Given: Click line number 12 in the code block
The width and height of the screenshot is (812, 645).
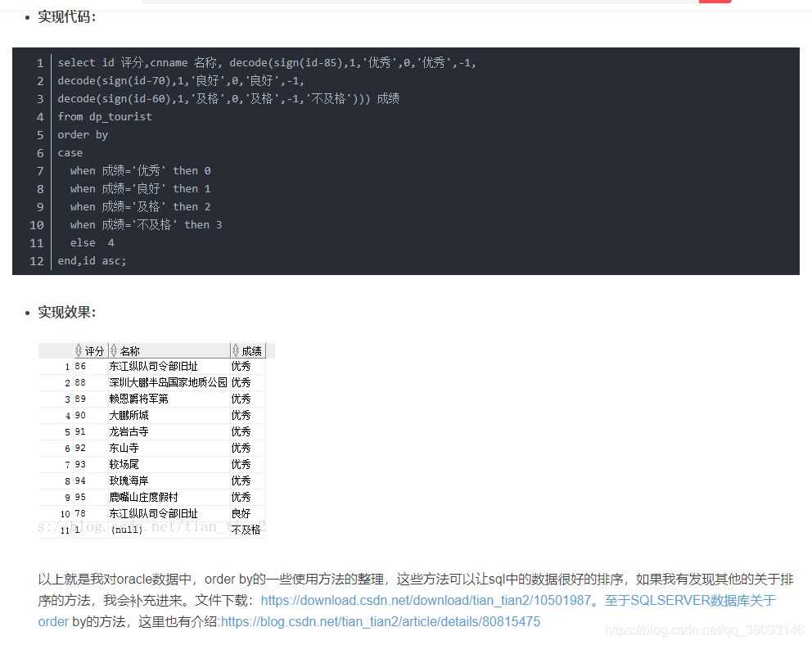Looking at the screenshot, I should pyautogui.click(x=37, y=260).
